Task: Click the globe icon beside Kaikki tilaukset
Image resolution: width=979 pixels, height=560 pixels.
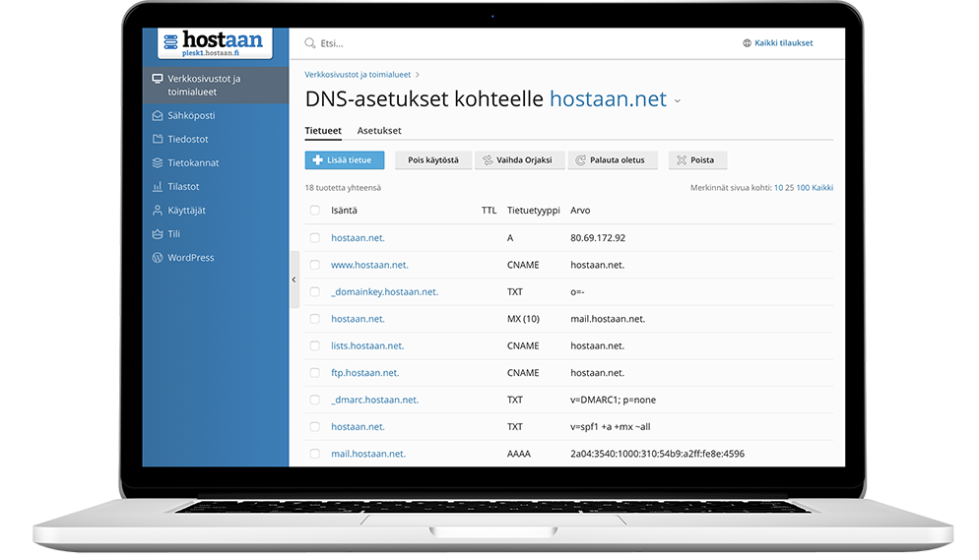Action: point(747,43)
